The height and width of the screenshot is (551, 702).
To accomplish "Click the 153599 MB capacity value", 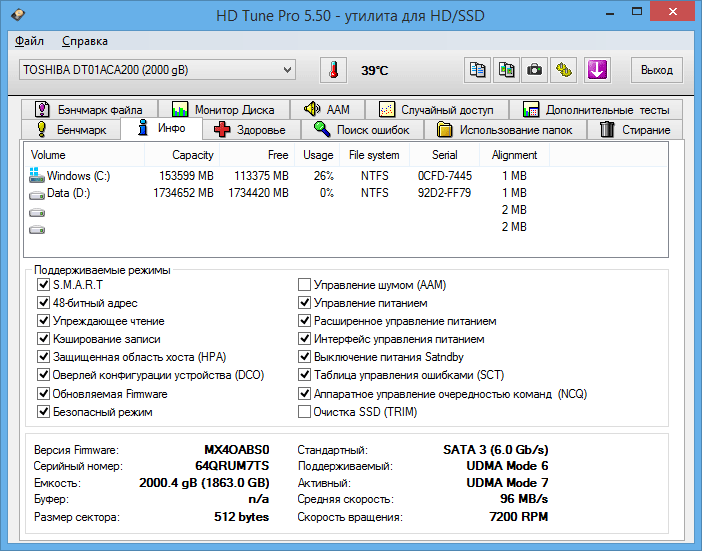I will 186,175.
